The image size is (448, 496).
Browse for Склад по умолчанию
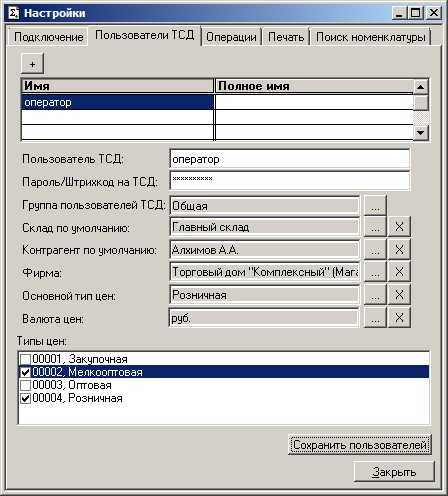[x=375, y=227]
